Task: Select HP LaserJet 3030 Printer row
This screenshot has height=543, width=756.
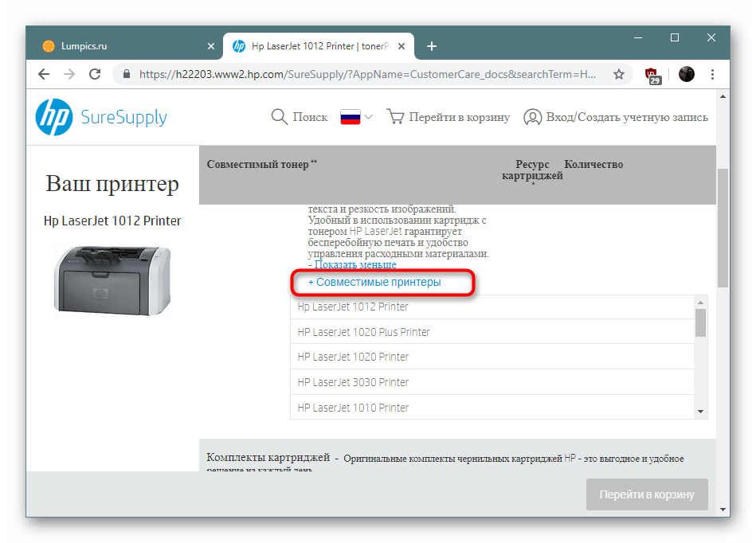Action: [492, 382]
